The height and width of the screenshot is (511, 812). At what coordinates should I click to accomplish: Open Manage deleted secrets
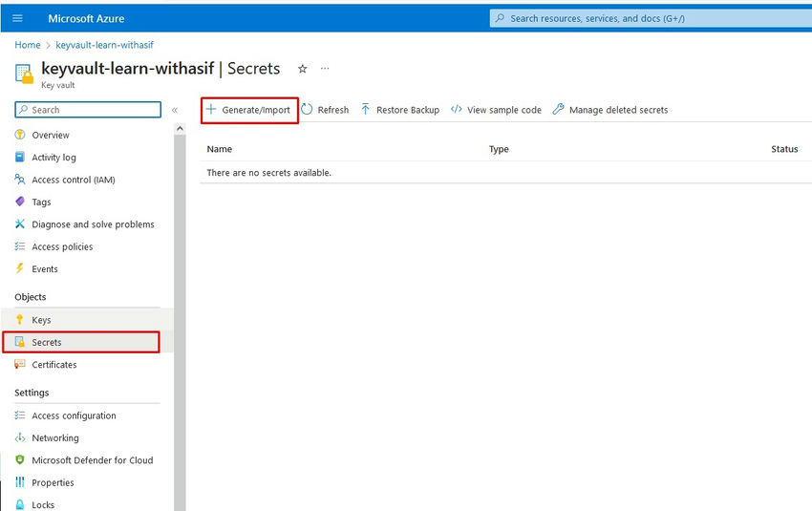(x=618, y=110)
